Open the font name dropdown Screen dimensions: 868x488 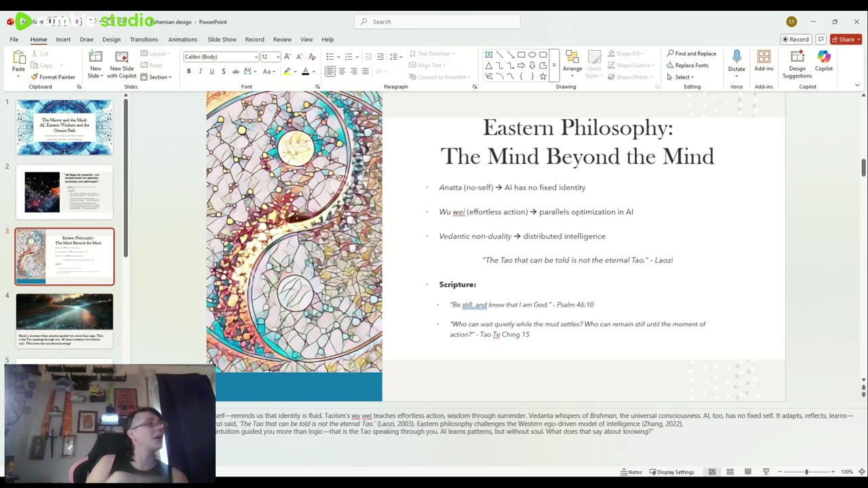point(256,57)
